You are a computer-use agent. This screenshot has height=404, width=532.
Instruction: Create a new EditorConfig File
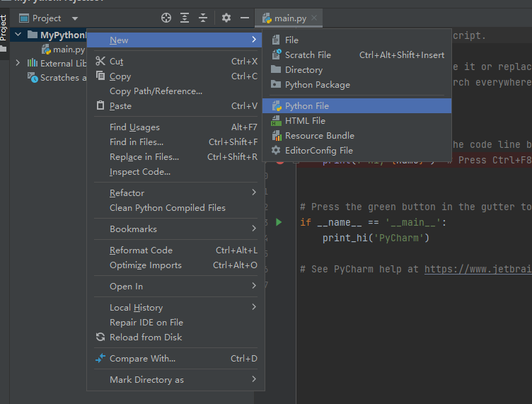tap(357, 151)
